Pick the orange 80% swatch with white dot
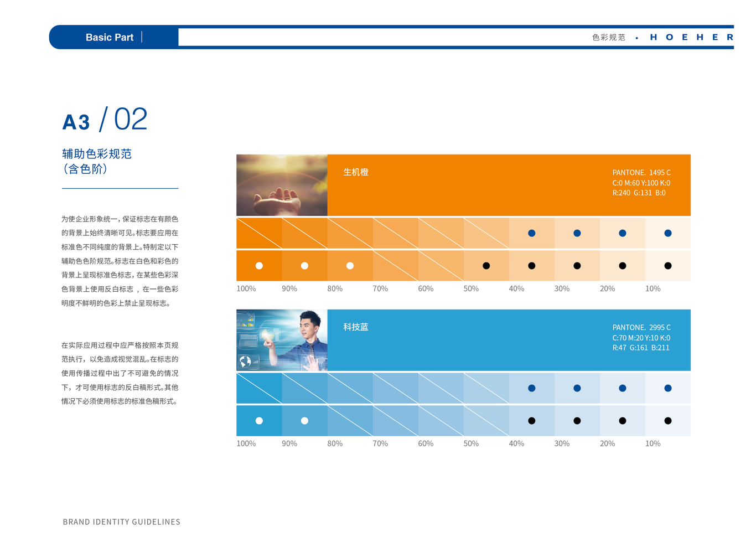 pos(350,266)
